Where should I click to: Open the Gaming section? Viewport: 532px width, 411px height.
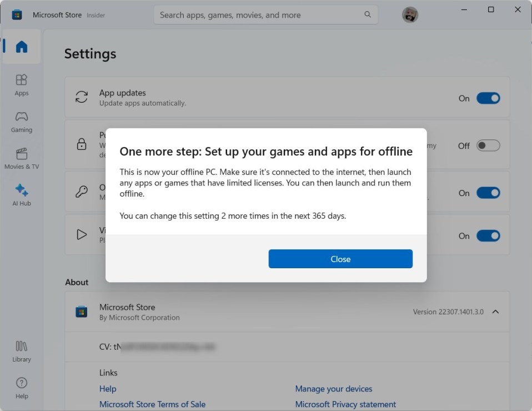[x=21, y=122]
